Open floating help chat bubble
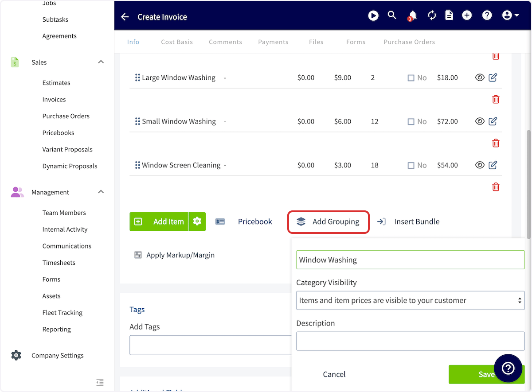Viewport: 532px width, 392px height. [508, 368]
